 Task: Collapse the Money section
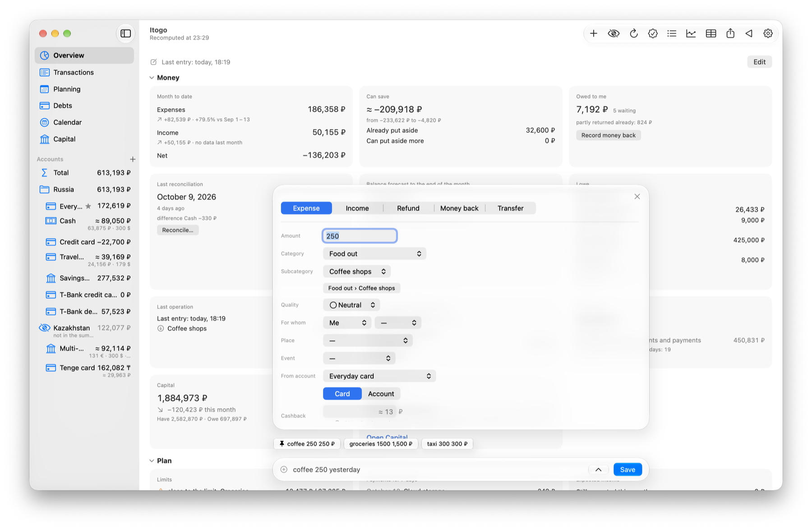pyautogui.click(x=152, y=78)
